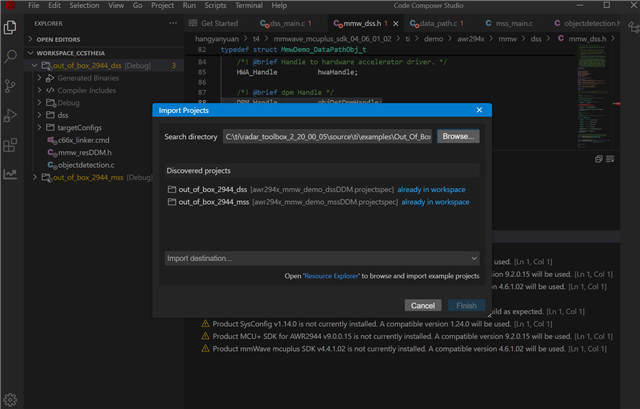Collapse the out_of_box_2944_dss project
The width and height of the screenshot is (640, 409).
point(35,65)
